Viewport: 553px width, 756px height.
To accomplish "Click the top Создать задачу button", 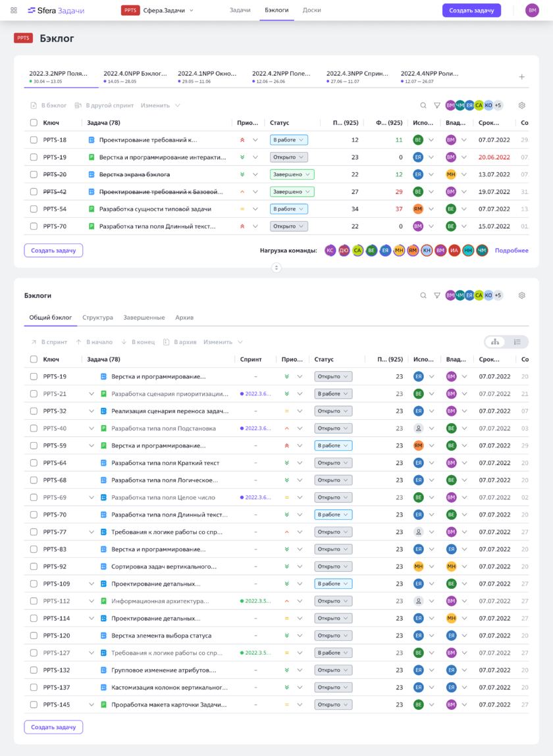I will 471,11.
